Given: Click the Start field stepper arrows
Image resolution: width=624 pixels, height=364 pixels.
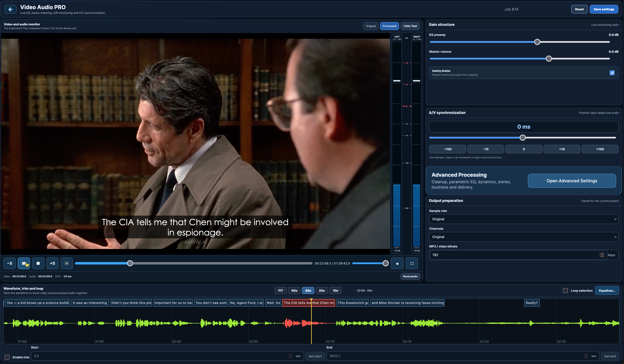Looking at the screenshot, I should [x=290, y=356].
